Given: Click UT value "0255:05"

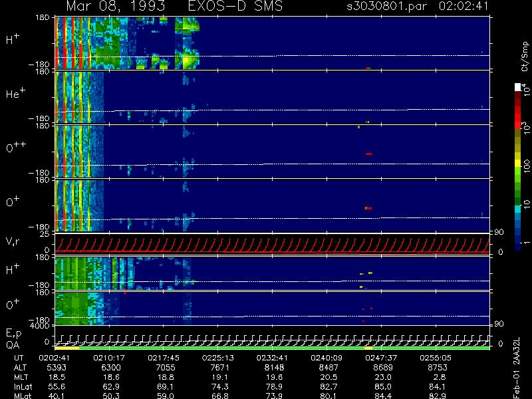Looking at the screenshot, I should (436, 358).
